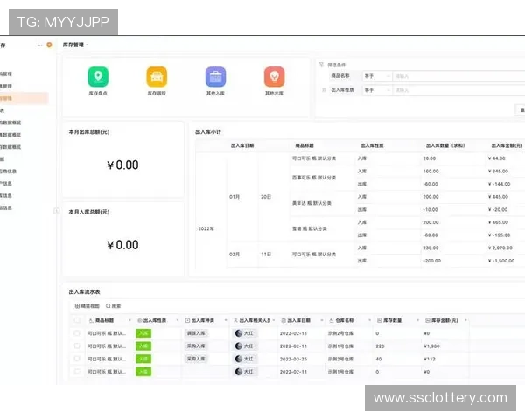The image size is (525, 420).
Task: Click the 出入库数量 (求和) summary column header
Action: [445, 145]
